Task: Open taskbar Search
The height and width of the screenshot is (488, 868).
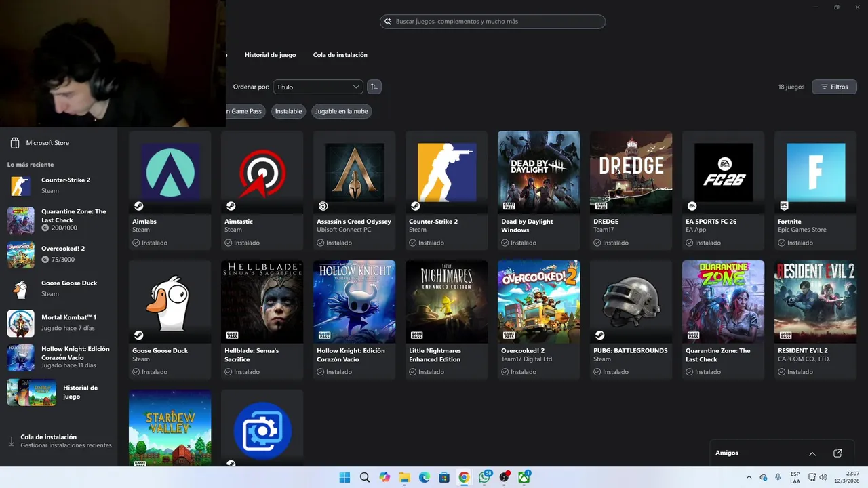Action: point(364,477)
